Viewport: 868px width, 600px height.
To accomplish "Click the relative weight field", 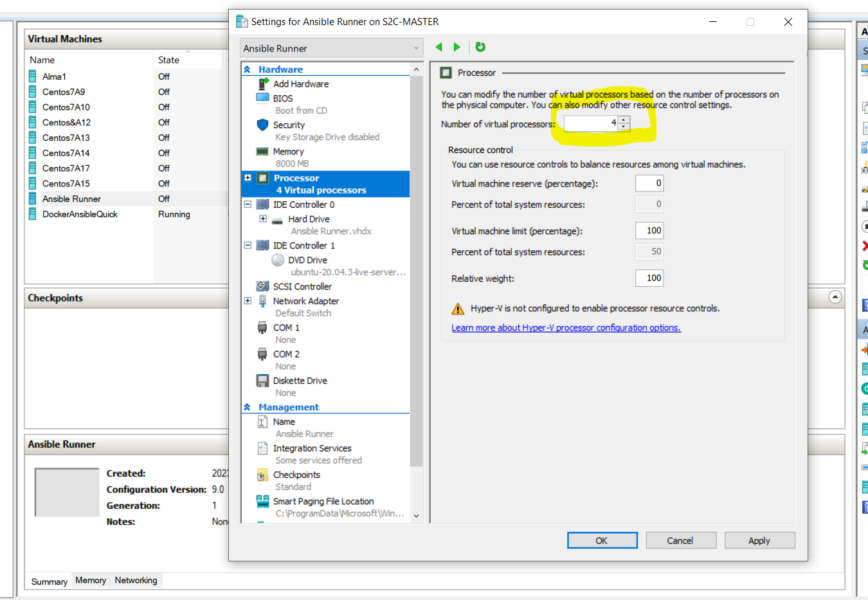I will [649, 278].
